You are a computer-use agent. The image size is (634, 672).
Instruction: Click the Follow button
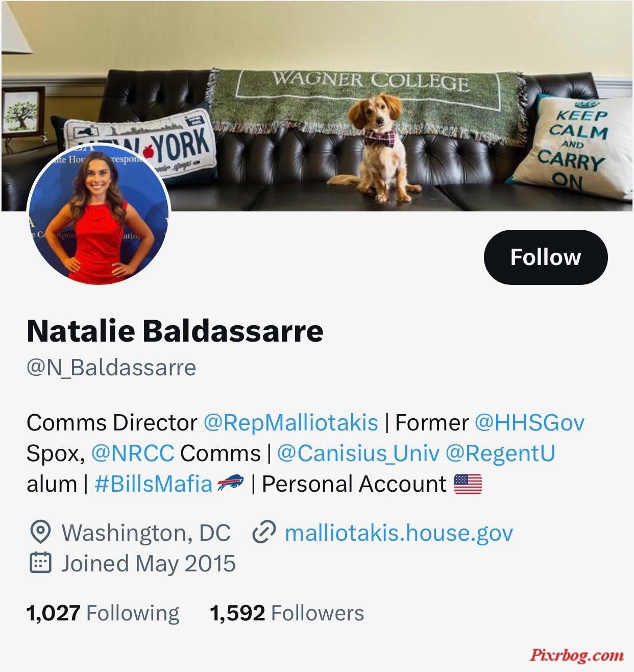tap(545, 257)
